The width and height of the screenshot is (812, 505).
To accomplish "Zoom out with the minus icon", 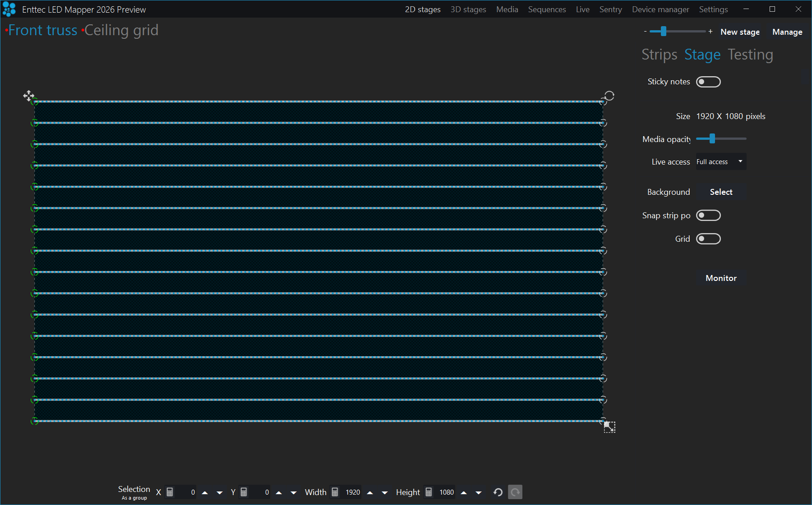I will point(645,31).
